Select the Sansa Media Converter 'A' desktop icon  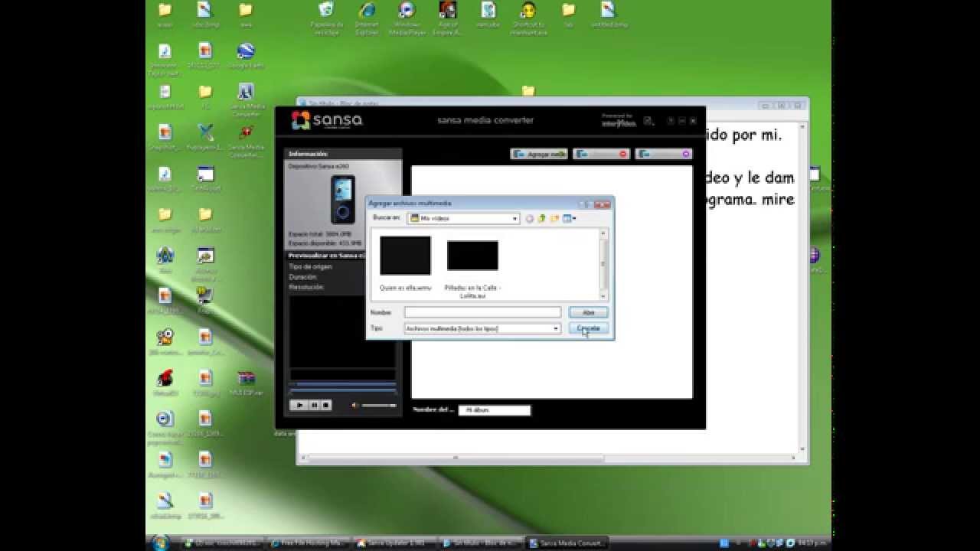246,99
